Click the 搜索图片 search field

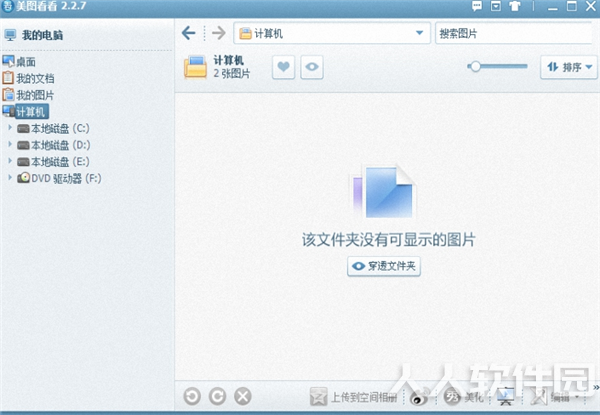514,33
